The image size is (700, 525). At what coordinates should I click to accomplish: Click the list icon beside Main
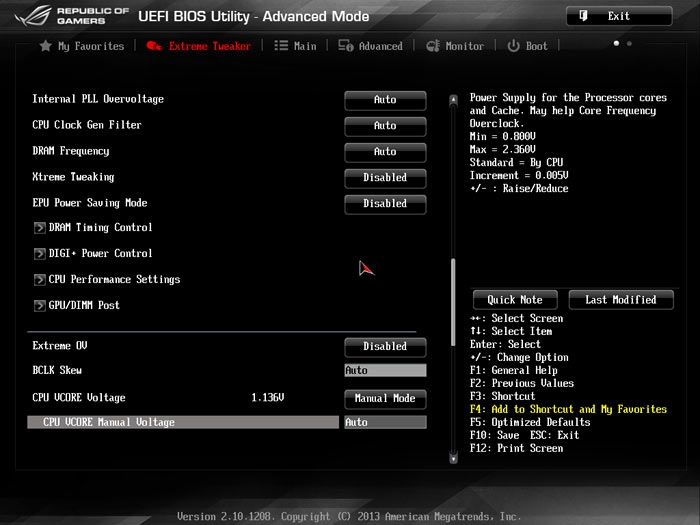click(281, 46)
